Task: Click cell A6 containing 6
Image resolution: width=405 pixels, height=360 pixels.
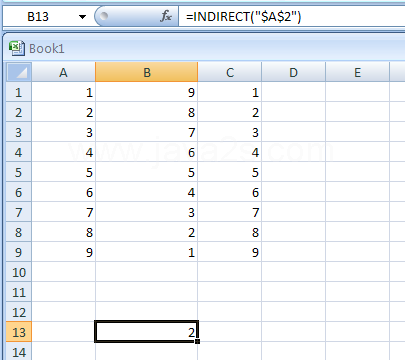Action: pyautogui.click(x=63, y=192)
